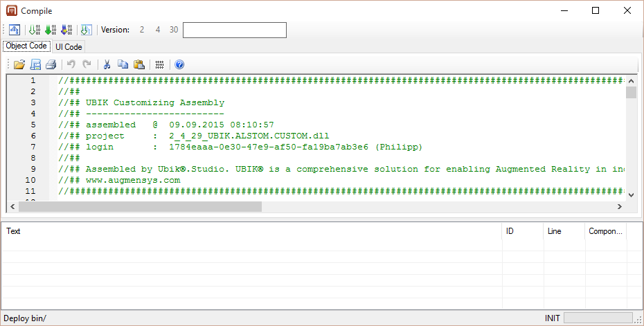
Task: Click the hierarchy structure icon in top toolbar
Action: [x=14, y=30]
